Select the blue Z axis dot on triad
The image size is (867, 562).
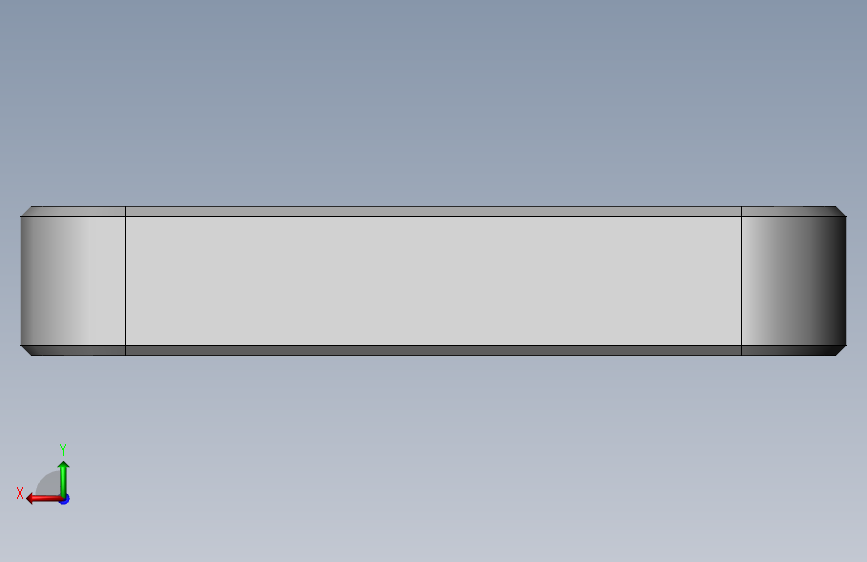65,499
